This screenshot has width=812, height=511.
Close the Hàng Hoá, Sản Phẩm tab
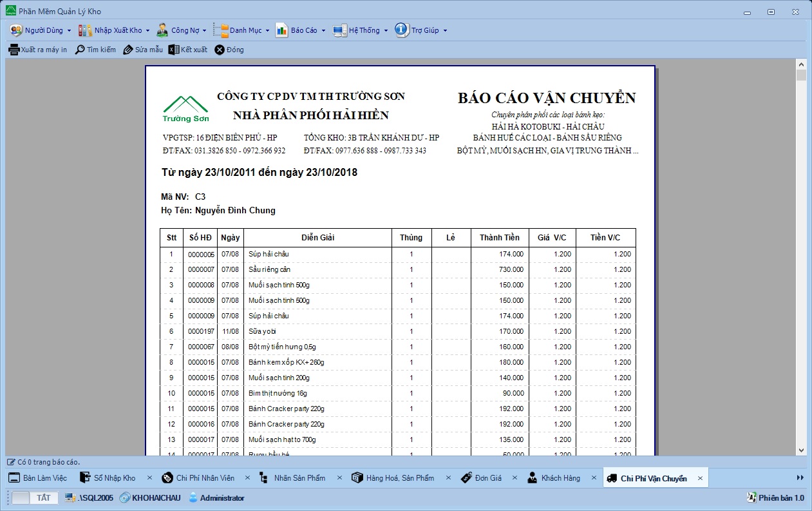pyautogui.click(x=447, y=478)
